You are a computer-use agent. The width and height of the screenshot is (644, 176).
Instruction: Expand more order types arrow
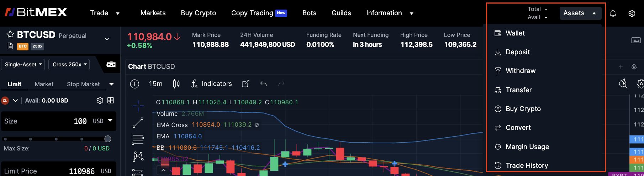[x=111, y=84]
